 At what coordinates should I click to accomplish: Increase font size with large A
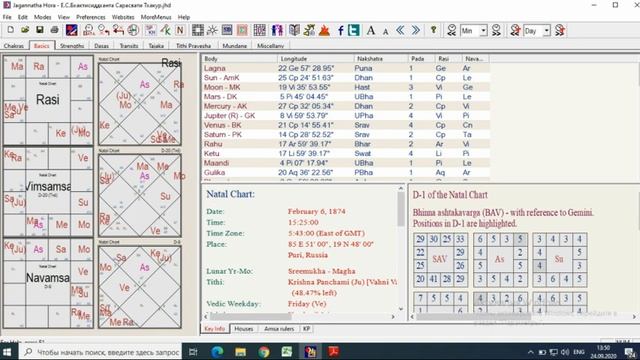click(x=371, y=30)
